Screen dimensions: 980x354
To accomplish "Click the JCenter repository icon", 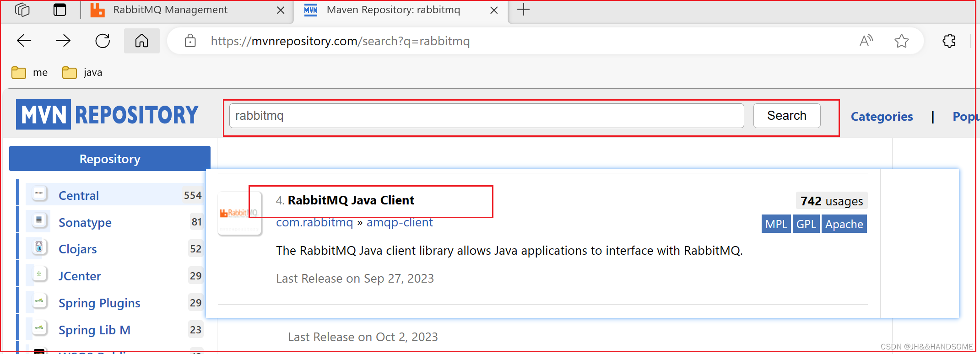I will coord(39,274).
